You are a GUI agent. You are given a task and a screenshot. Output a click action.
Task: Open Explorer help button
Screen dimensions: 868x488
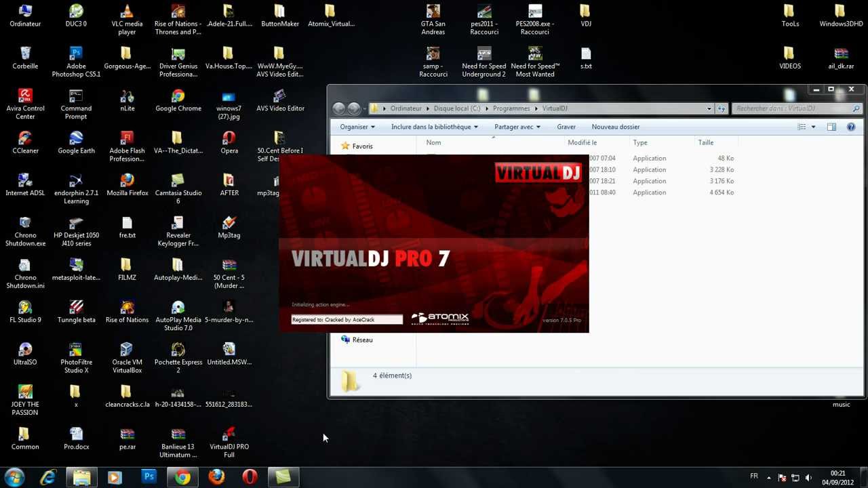[851, 127]
